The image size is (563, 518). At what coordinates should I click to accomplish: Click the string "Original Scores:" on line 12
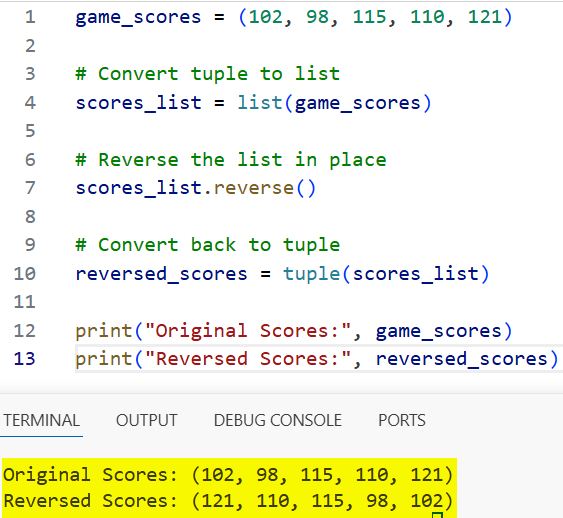click(248, 331)
